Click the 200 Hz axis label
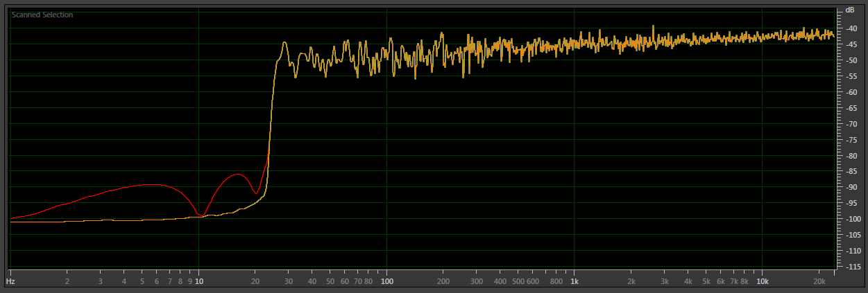Viewport: 868px width, 293px height. [443, 282]
